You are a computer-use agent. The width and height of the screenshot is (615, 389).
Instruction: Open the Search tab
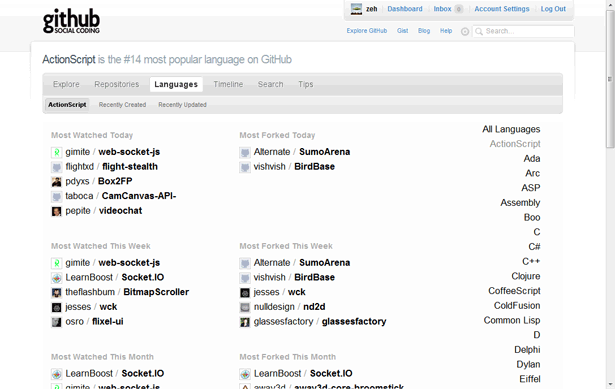coord(270,84)
